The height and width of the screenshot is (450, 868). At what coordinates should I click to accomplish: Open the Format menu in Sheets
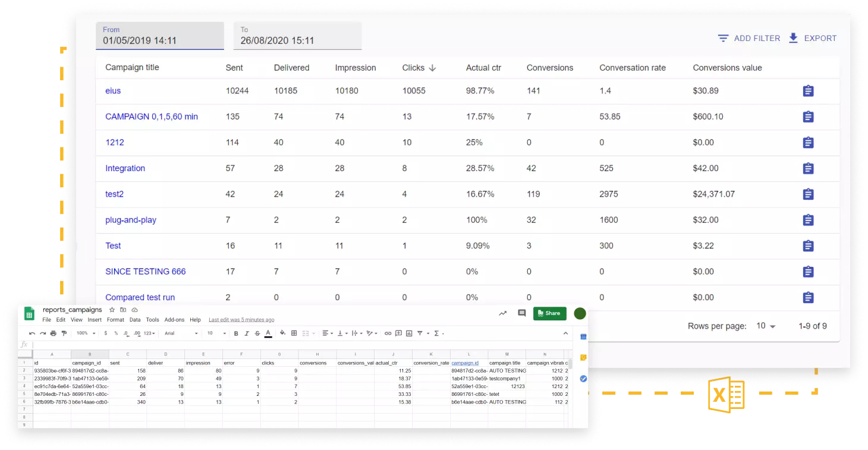pos(115,320)
